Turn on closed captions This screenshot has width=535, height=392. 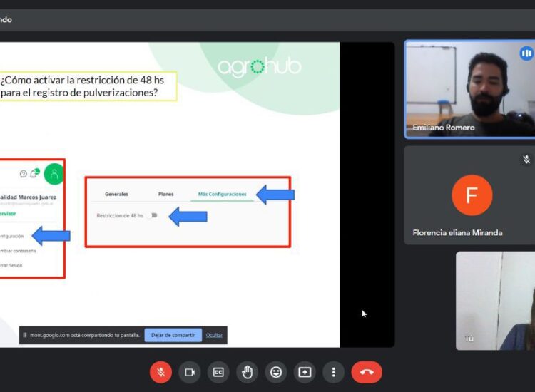[x=218, y=372]
